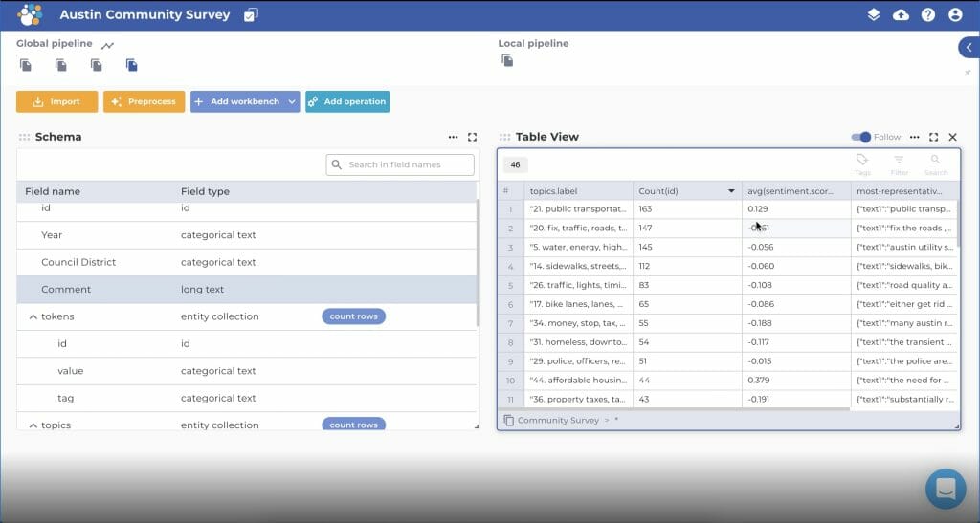Screen dimensions: 980x523
Task: Click count rows button for topics
Action: [x=354, y=425]
